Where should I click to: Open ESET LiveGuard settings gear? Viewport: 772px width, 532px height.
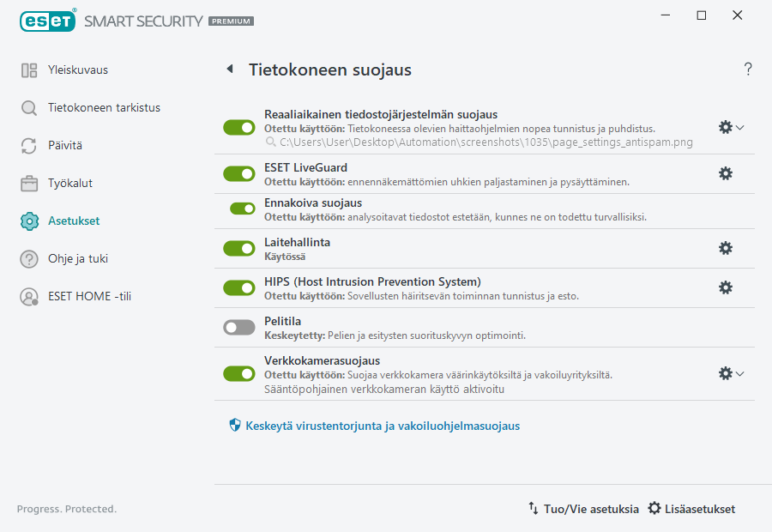click(726, 173)
